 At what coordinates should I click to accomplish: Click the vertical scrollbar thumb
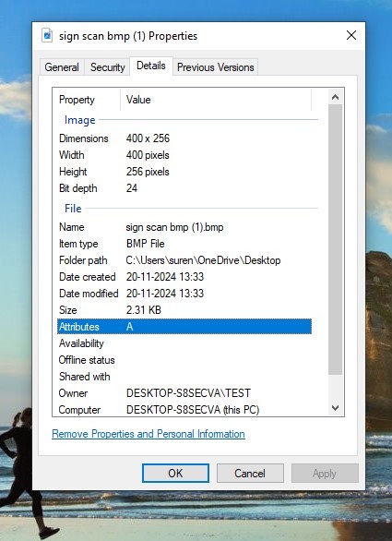[335, 240]
